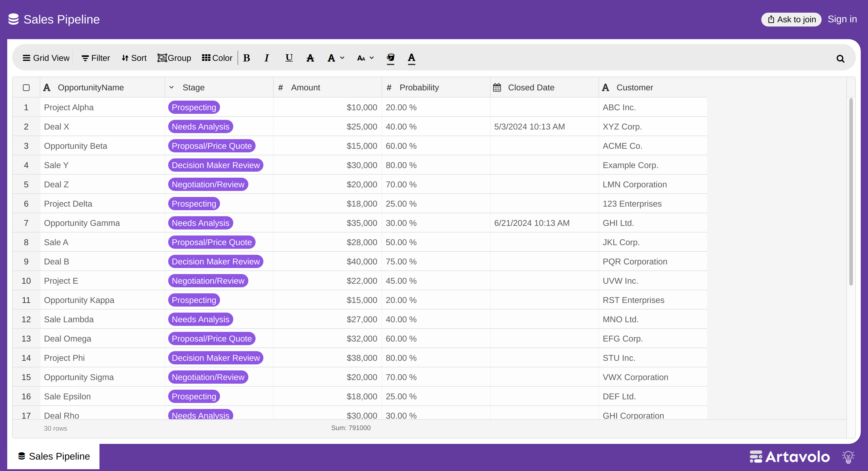Click the Sign in link
The image size is (868, 471).
pyautogui.click(x=842, y=19)
